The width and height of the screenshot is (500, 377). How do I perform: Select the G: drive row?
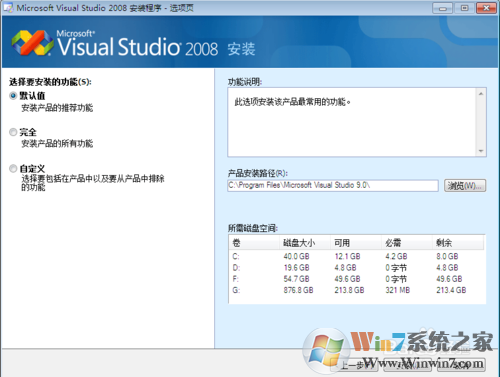coord(356,290)
